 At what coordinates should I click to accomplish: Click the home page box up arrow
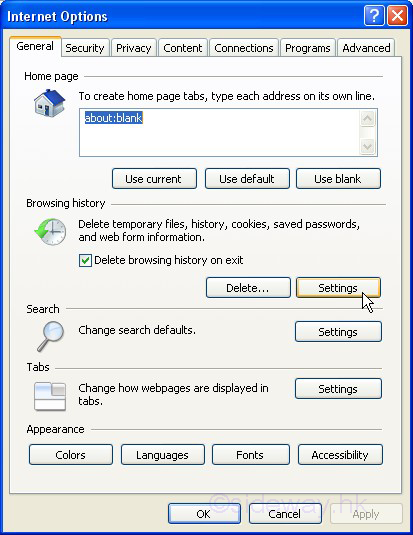(368, 118)
